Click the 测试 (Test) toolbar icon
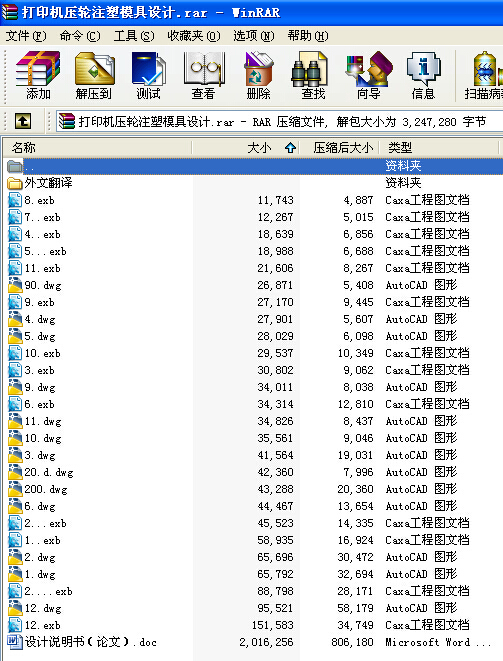Image resolution: width=503 pixels, height=661 pixels. click(148, 75)
